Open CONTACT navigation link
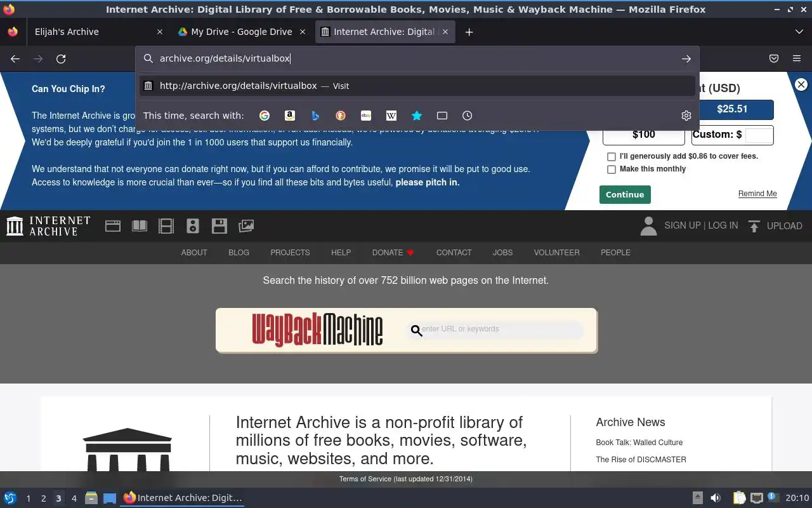The image size is (812, 508). tap(454, 253)
